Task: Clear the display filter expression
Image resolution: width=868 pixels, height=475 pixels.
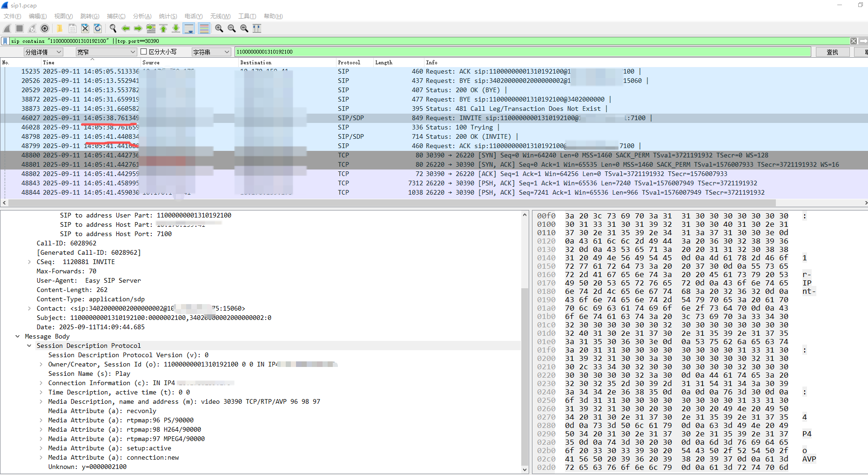Action: click(x=854, y=41)
